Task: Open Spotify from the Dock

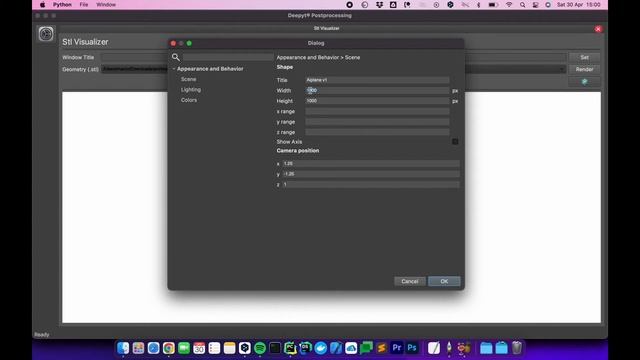Action: (260, 348)
